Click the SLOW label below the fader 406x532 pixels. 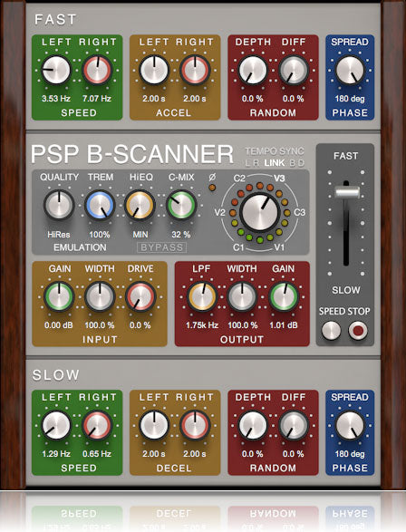pos(346,290)
